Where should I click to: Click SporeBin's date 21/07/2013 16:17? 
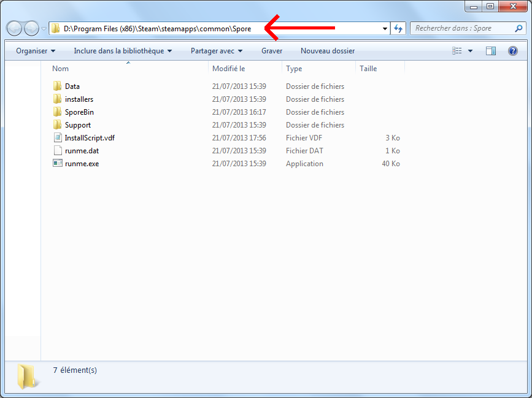pos(239,112)
